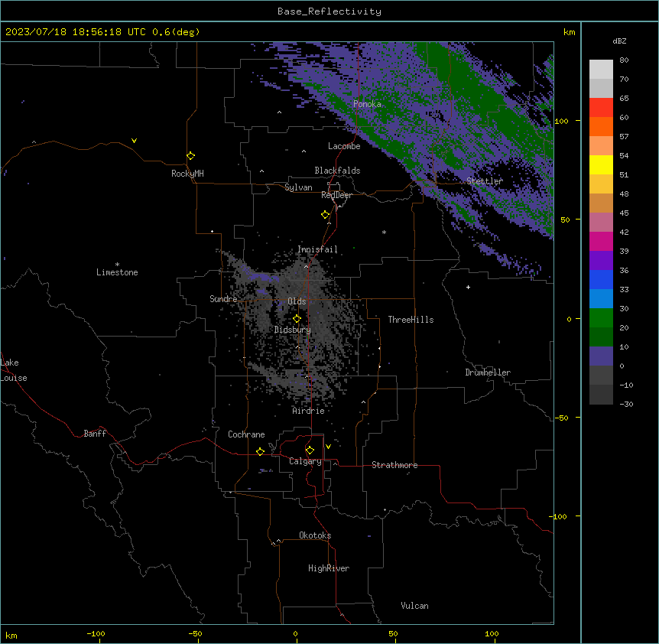The height and width of the screenshot is (644, 659).
Task: Click the Sylvan label
Action: click(x=298, y=187)
